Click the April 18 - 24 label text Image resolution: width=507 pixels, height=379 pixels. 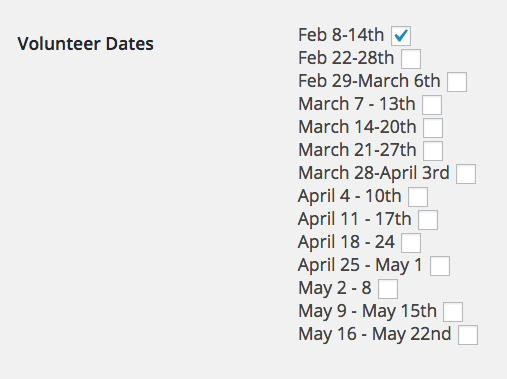pyautogui.click(x=346, y=242)
